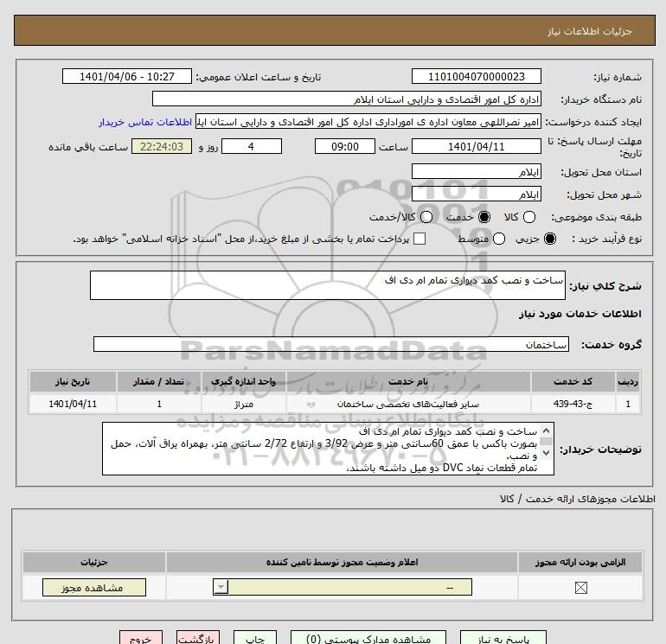This screenshot has height=644, width=666.
Task: Click the unit cell متراژ
Action: click(243, 404)
